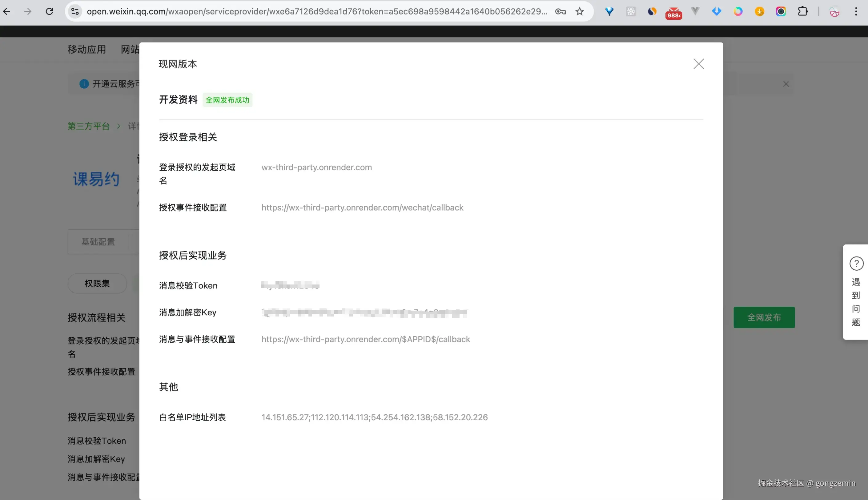Close the 现网版本 dialog
This screenshot has height=500, width=868.
click(x=698, y=64)
